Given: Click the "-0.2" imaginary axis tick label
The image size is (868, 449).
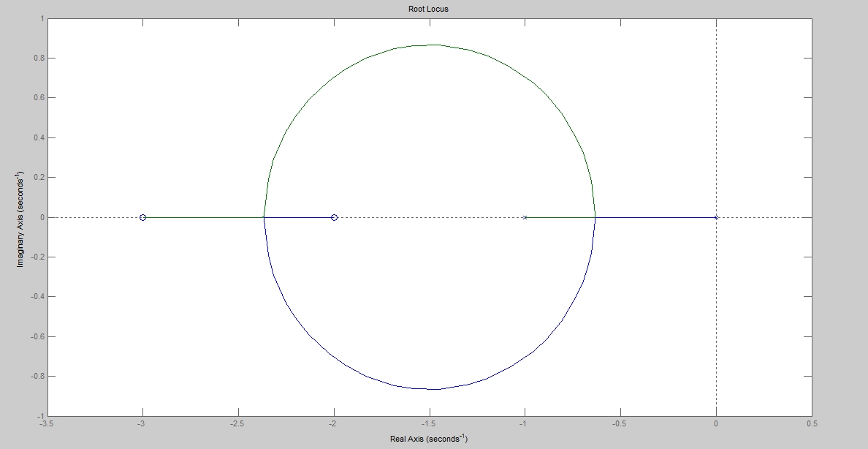Looking at the screenshot, I should coord(38,257).
